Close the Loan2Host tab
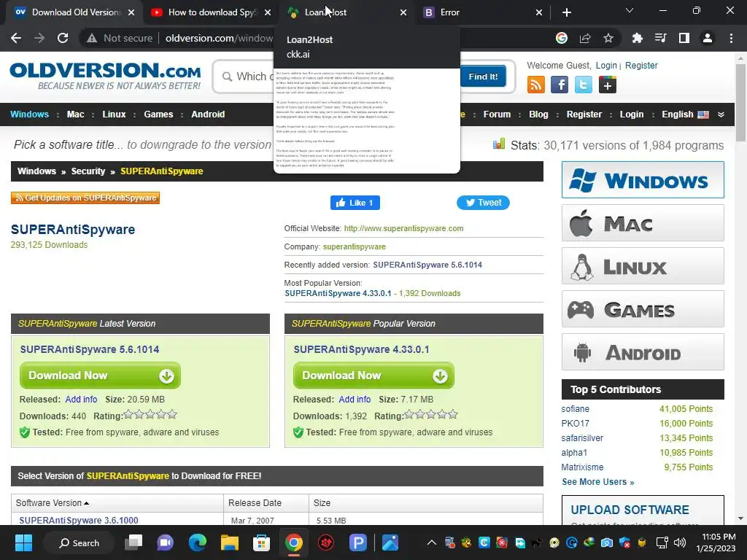The height and width of the screenshot is (560, 747). tap(403, 12)
